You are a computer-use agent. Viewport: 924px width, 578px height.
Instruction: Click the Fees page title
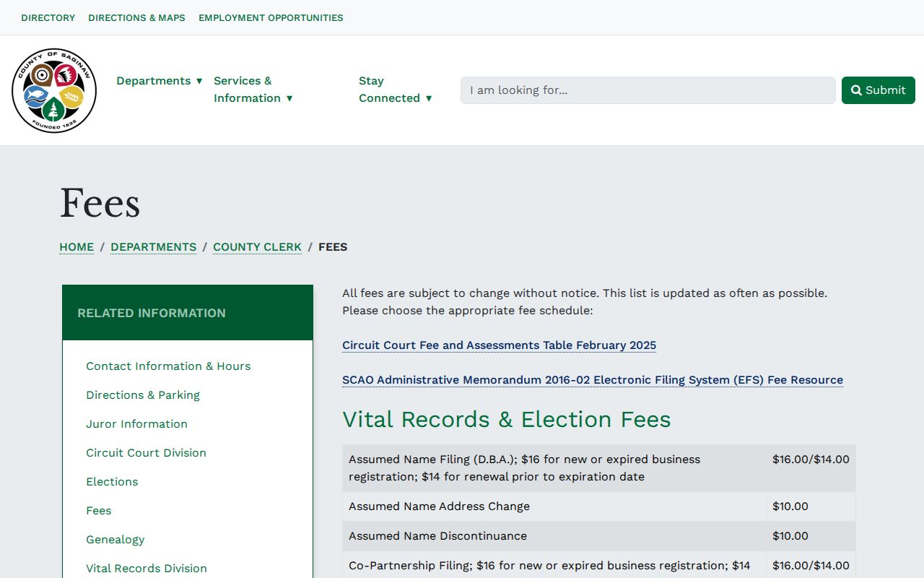click(x=100, y=203)
